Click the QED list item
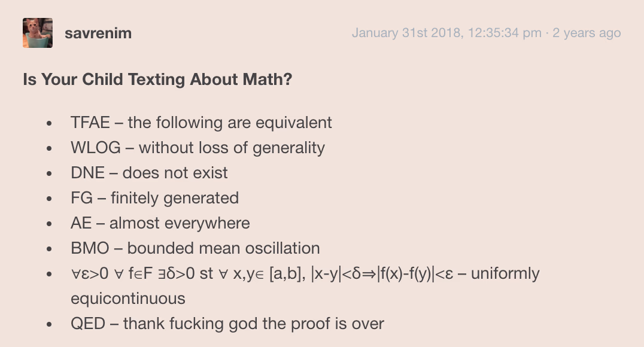This screenshot has height=347, width=644. tap(227, 324)
